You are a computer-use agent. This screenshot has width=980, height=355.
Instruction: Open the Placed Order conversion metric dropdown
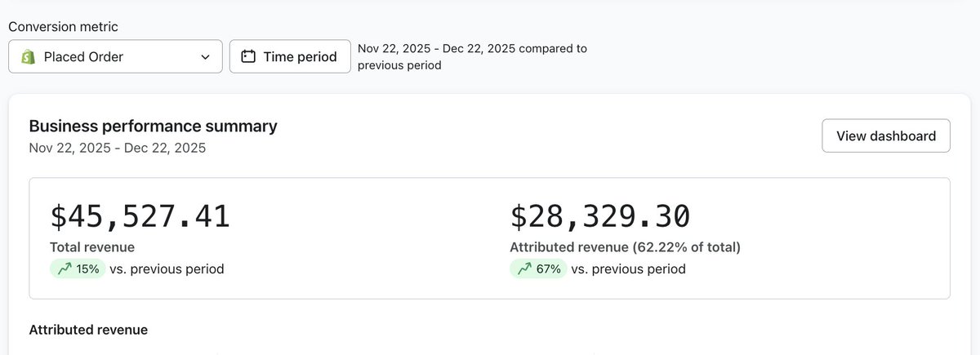(x=115, y=56)
